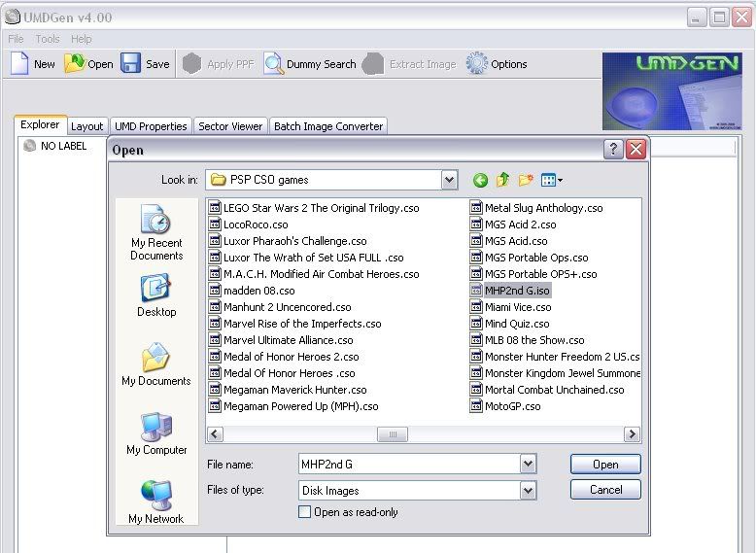Navigate up one folder level

click(502, 180)
